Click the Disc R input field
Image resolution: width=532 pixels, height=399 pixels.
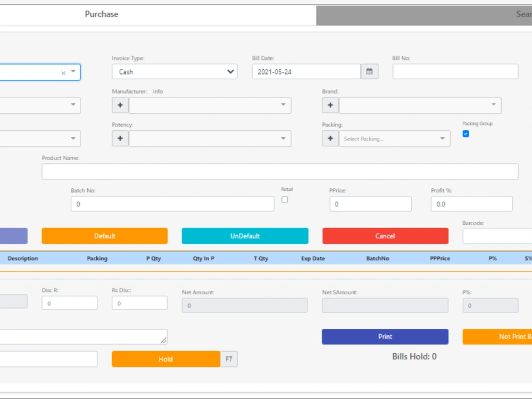point(70,303)
